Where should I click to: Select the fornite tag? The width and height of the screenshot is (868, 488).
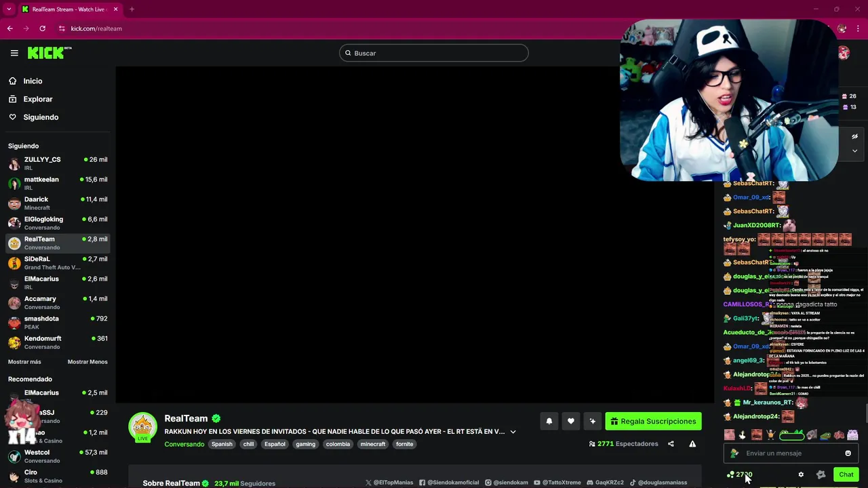click(404, 444)
